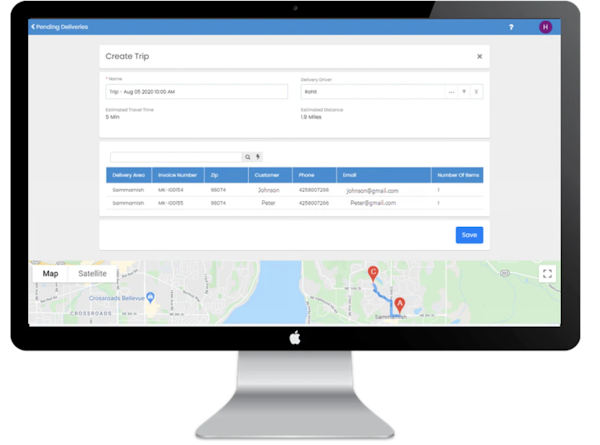The width and height of the screenshot is (600, 445).
Task: Select the Map view tab
Action: pos(50,273)
